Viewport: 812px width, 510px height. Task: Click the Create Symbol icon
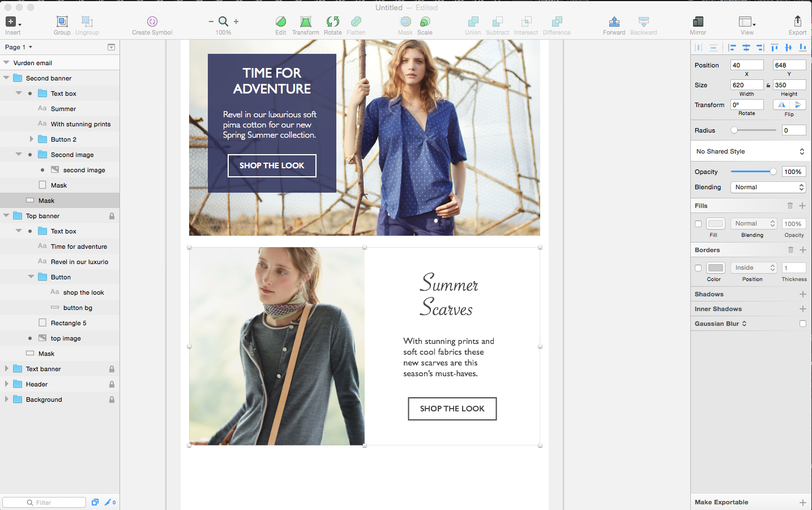(152, 22)
